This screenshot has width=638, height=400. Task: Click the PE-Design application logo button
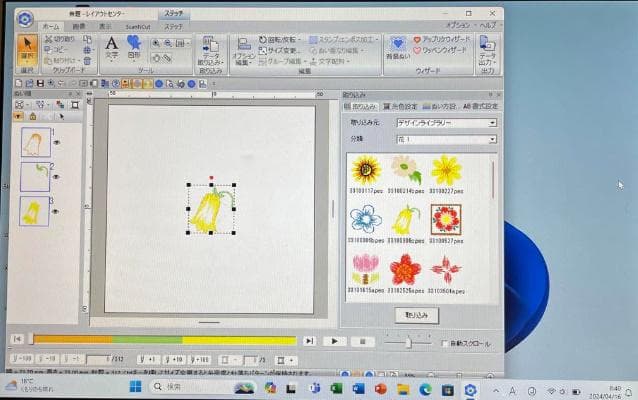25,18
